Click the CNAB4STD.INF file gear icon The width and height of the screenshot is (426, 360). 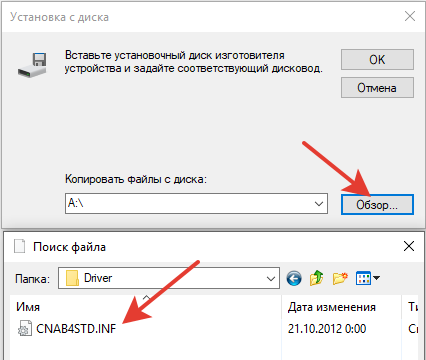tap(25, 329)
